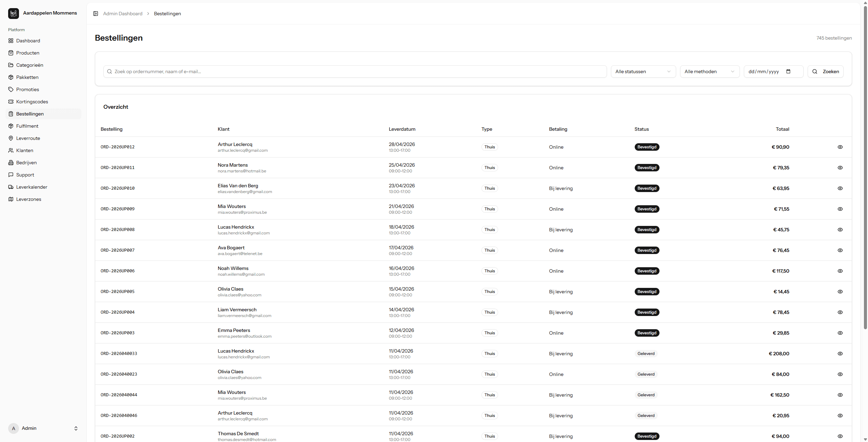View order ORD-2026040033 via eye icon
This screenshot has height=442, width=868.
pos(840,354)
